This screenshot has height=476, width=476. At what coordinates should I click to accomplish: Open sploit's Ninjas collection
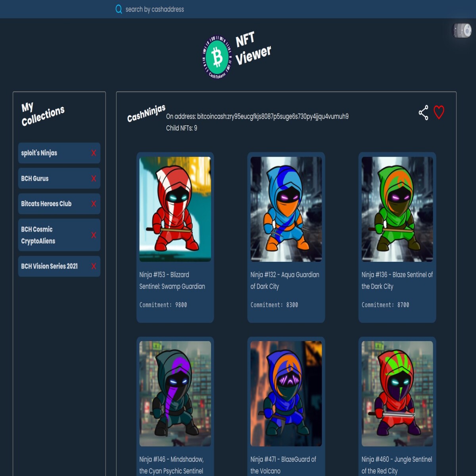tap(59, 153)
